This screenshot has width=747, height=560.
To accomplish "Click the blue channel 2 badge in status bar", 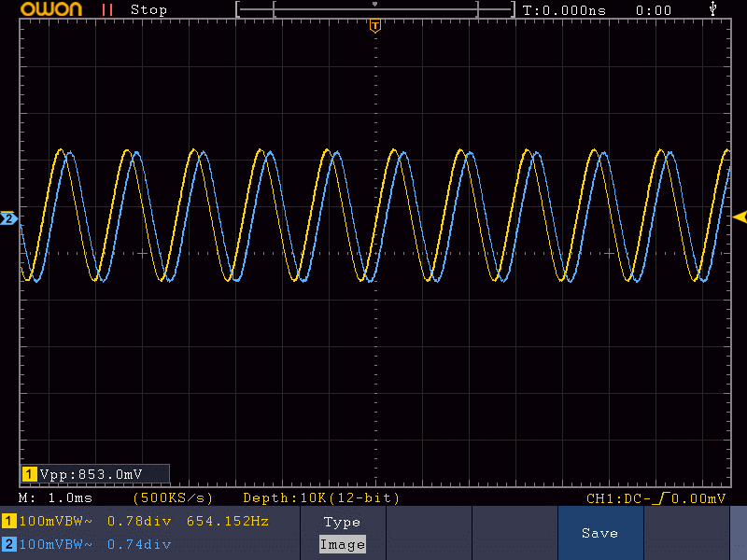I will click(8, 544).
